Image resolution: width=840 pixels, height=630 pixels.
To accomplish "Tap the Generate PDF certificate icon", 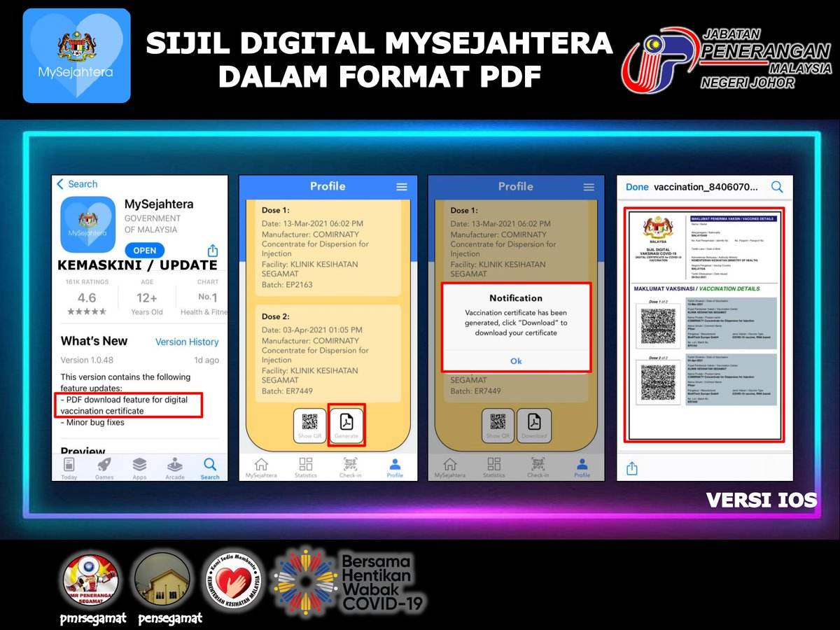I will click(x=346, y=424).
